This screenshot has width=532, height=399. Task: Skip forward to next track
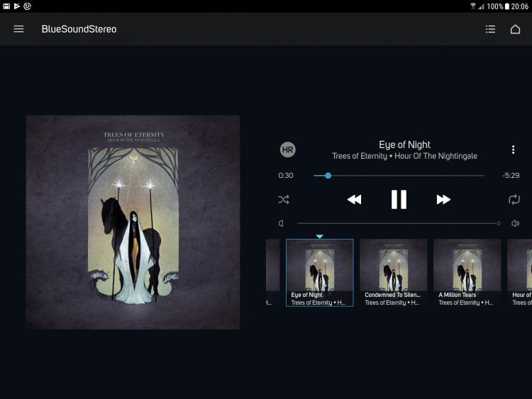pyautogui.click(x=443, y=199)
